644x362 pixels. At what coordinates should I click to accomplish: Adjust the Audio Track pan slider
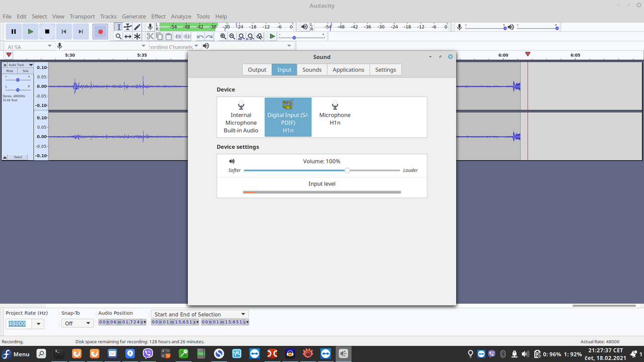pos(18,89)
